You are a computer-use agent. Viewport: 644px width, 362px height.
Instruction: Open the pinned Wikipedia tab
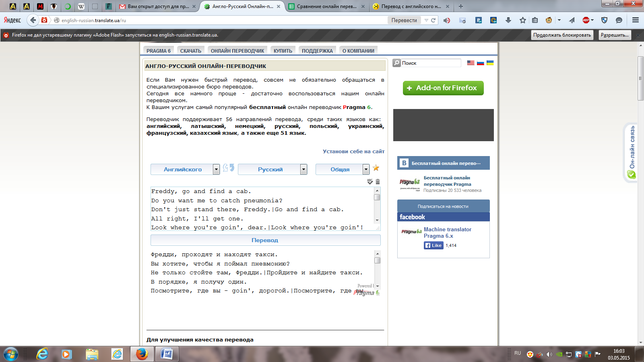click(x=81, y=6)
